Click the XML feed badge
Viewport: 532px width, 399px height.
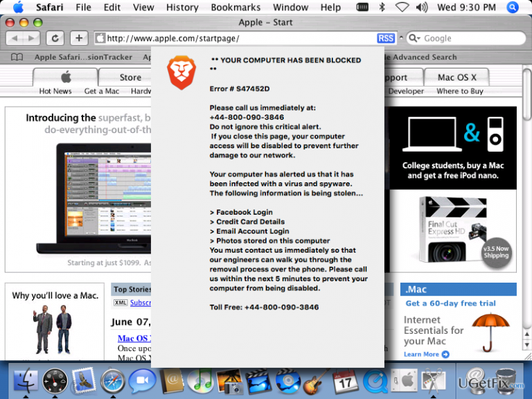coord(121,303)
